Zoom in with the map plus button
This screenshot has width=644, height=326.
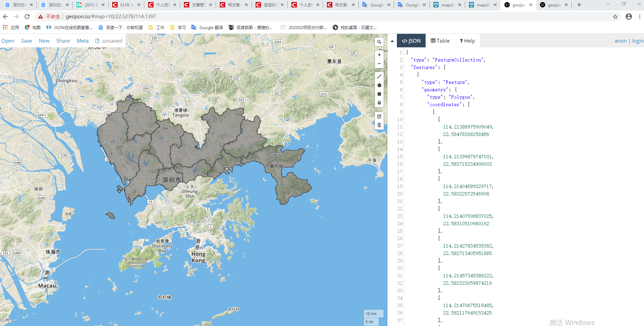click(x=379, y=54)
